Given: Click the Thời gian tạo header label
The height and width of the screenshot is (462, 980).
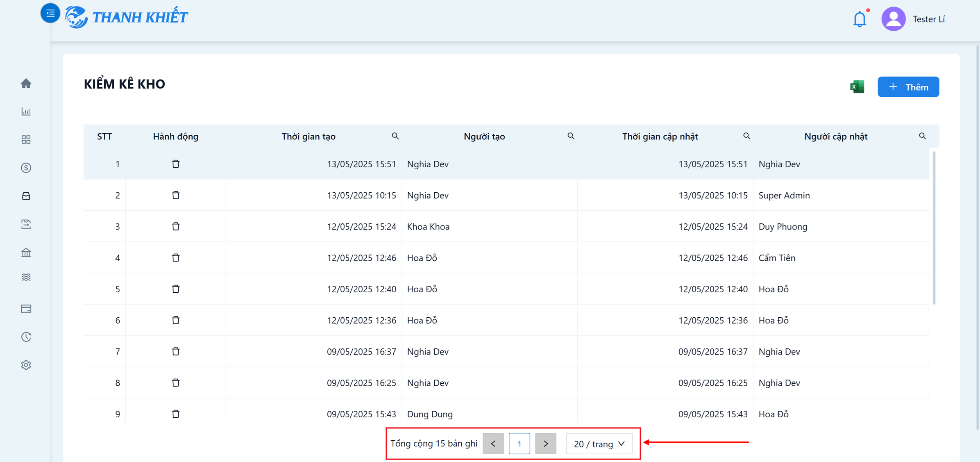Looking at the screenshot, I should [x=309, y=137].
